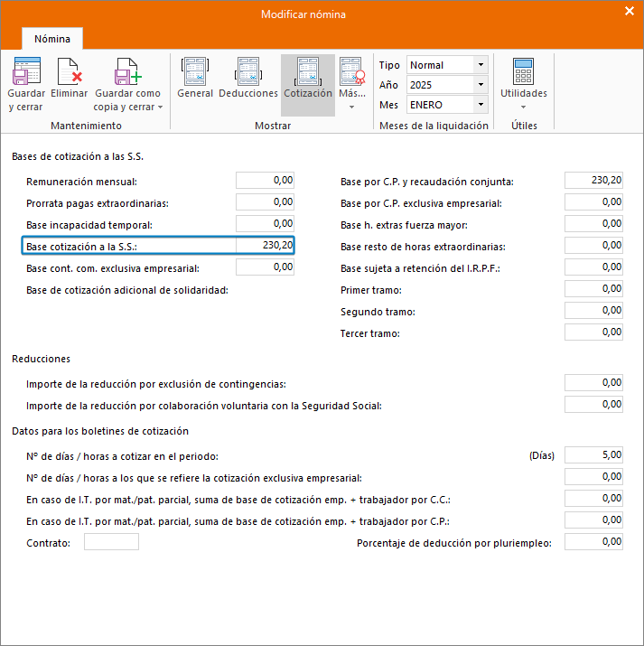Viewport: 644px width, 646px height.
Task: Click the Segundo tramo value field
Action: coord(593,311)
